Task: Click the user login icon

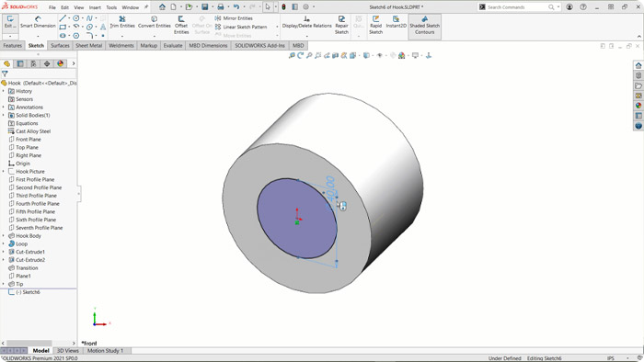Action: (x=569, y=7)
